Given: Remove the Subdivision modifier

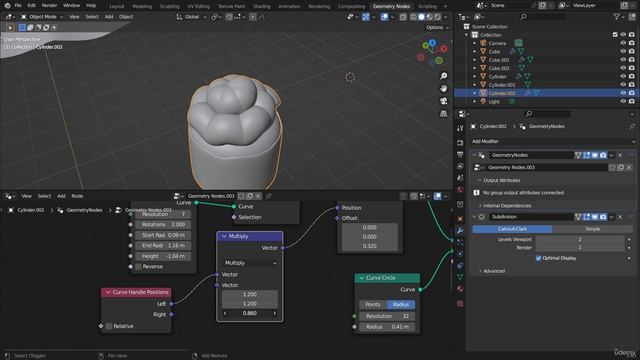Looking at the screenshot, I should (620, 217).
